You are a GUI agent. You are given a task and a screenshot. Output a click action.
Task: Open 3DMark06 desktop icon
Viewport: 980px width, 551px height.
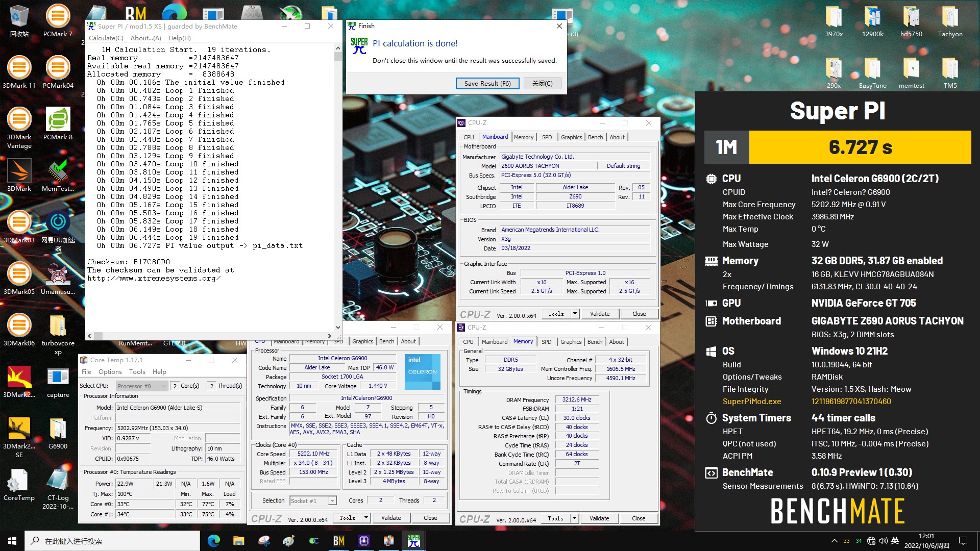click(x=19, y=330)
